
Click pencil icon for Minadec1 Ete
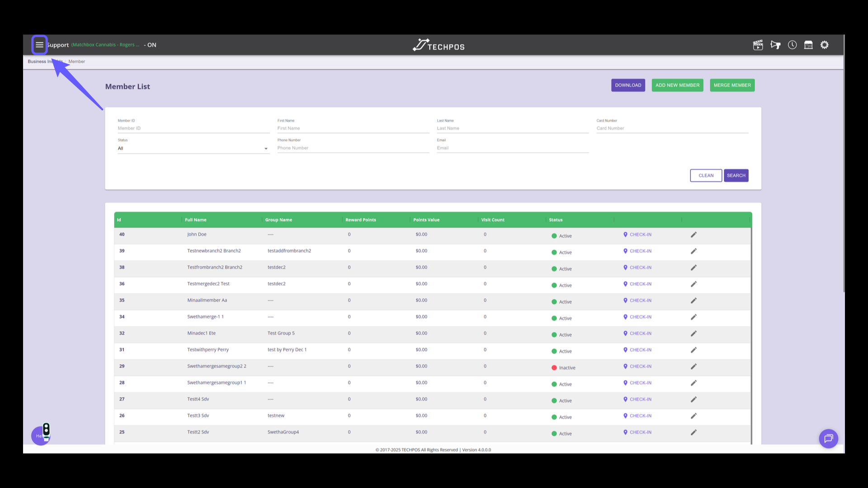[x=693, y=333]
